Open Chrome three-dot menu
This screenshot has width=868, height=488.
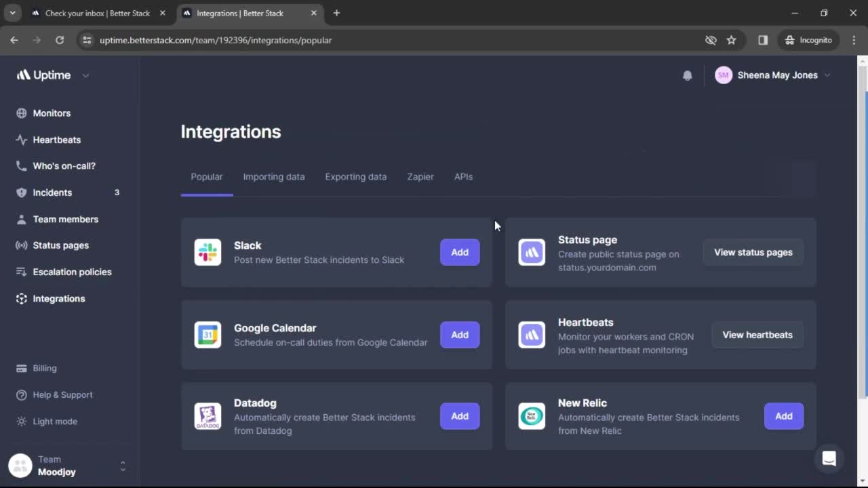[854, 40]
